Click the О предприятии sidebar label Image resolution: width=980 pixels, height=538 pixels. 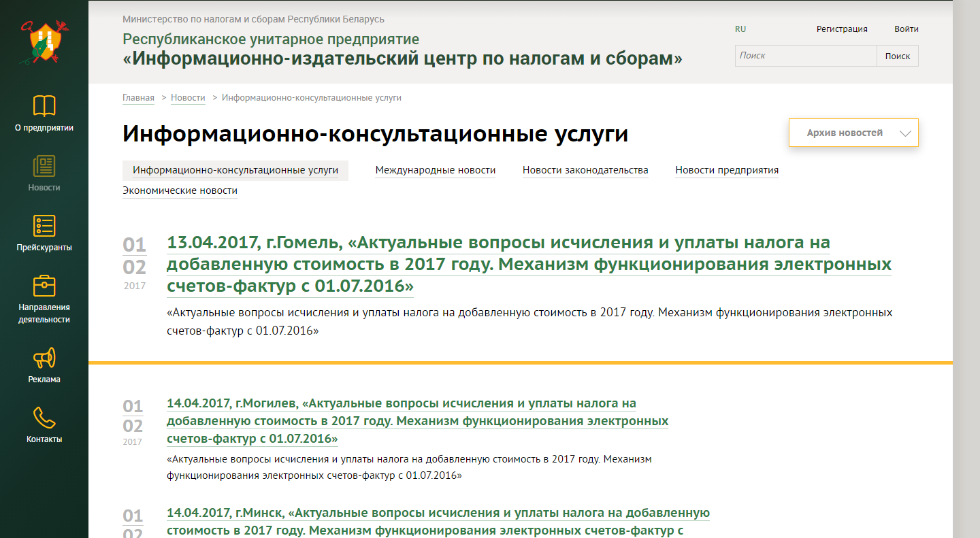click(x=44, y=128)
